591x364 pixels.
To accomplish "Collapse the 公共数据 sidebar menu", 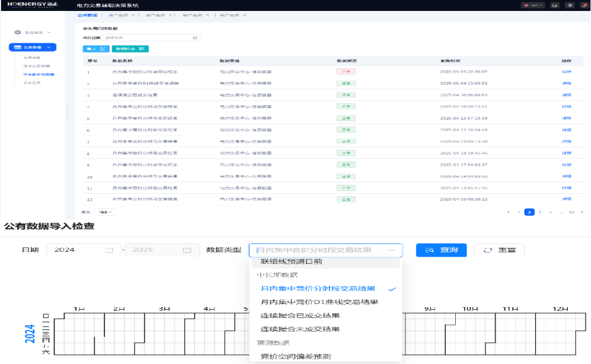I will click(48, 48).
